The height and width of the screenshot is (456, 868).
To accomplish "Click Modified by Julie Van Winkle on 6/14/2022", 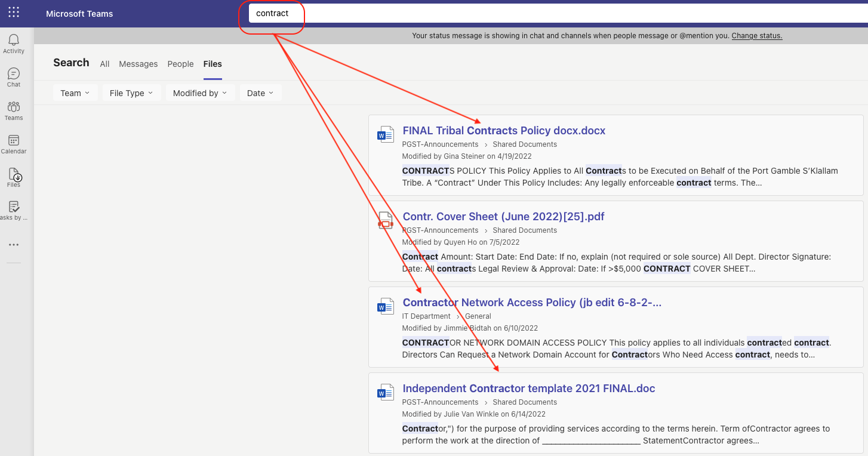I will (473, 414).
